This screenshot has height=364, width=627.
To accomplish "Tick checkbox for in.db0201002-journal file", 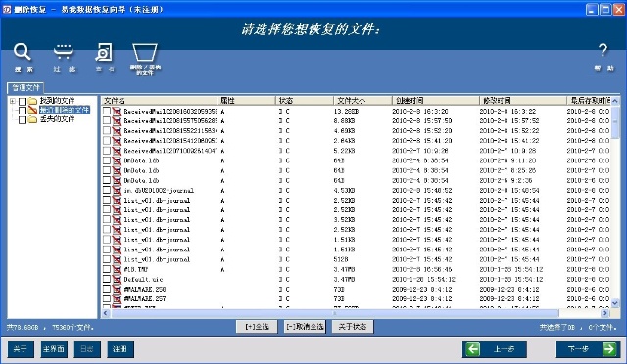I will (x=107, y=190).
